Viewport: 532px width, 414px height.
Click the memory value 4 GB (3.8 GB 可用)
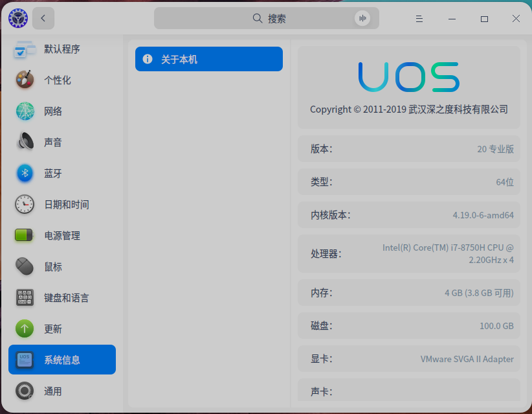(479, 293)
